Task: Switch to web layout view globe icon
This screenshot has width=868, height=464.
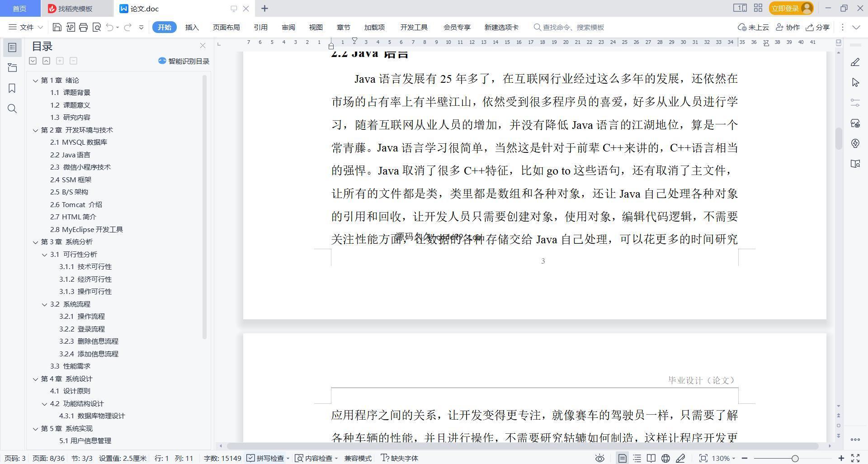Action: pos(665,458)
